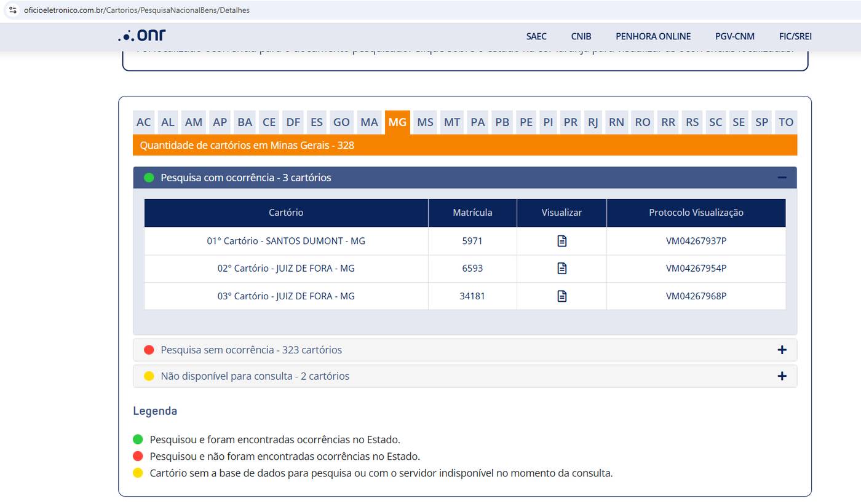The image size is (861, 504).
Task: Click the Legenda heading
Action: [x=155, y=411]
